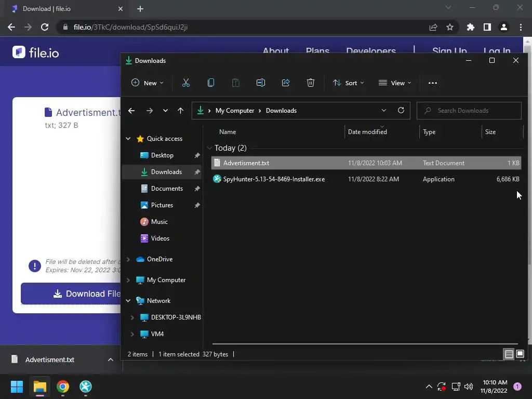Open File Explorer from the taskbar
The width and height of the screenshot is (532, 399).
tap(39, 387)
